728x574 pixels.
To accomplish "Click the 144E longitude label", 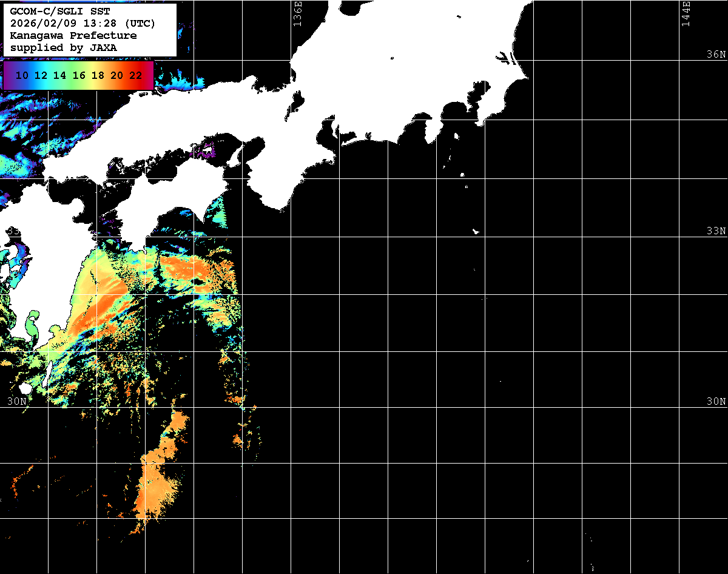I will [x=686, y=13].
